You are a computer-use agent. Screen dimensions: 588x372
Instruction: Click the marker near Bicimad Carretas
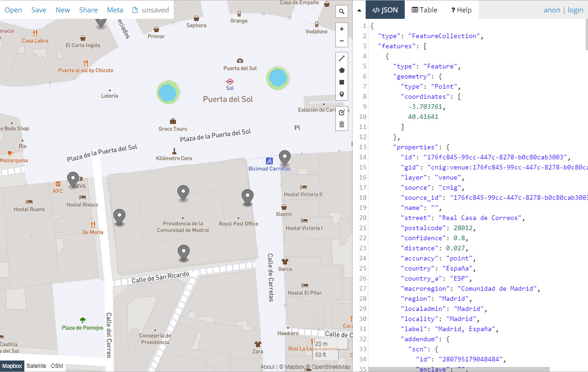click(x=285, y=158)
